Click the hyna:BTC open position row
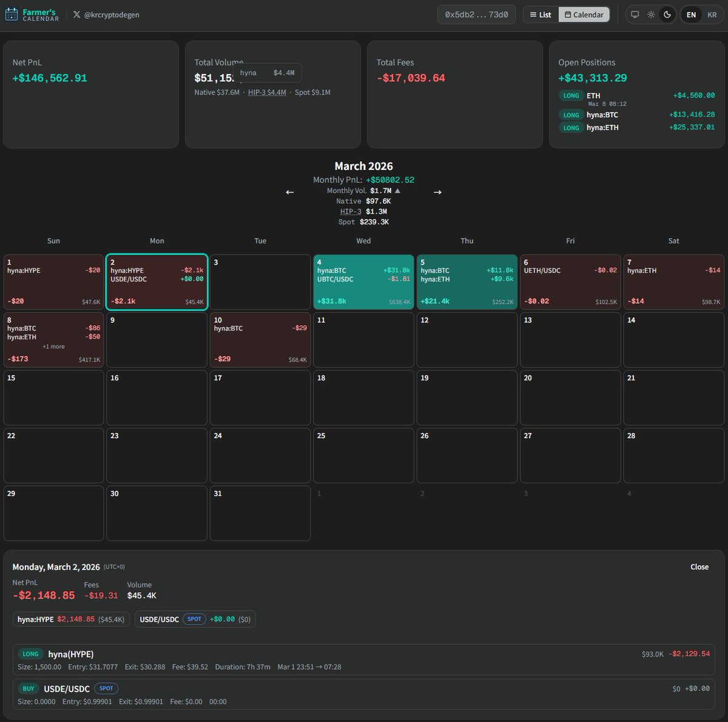The height and width of the screenshot is (722, 728). click(636, 115)
